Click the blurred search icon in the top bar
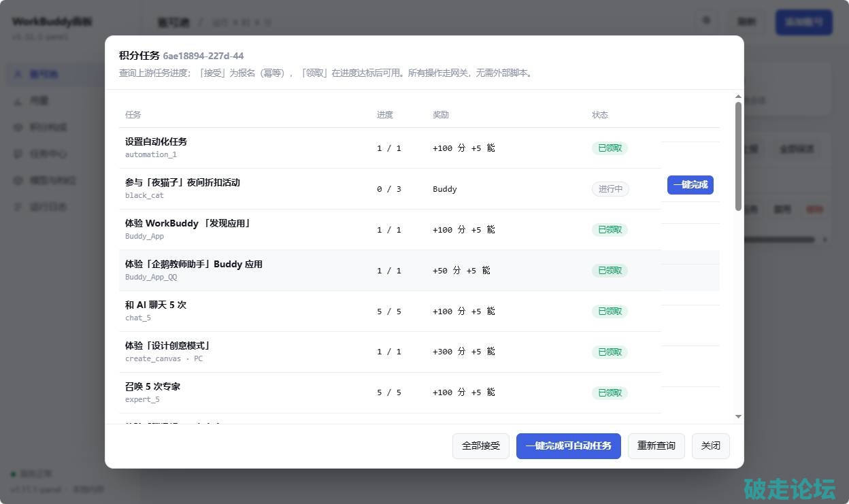The width and height of the screenshot is (849, 504). (707, 21)
